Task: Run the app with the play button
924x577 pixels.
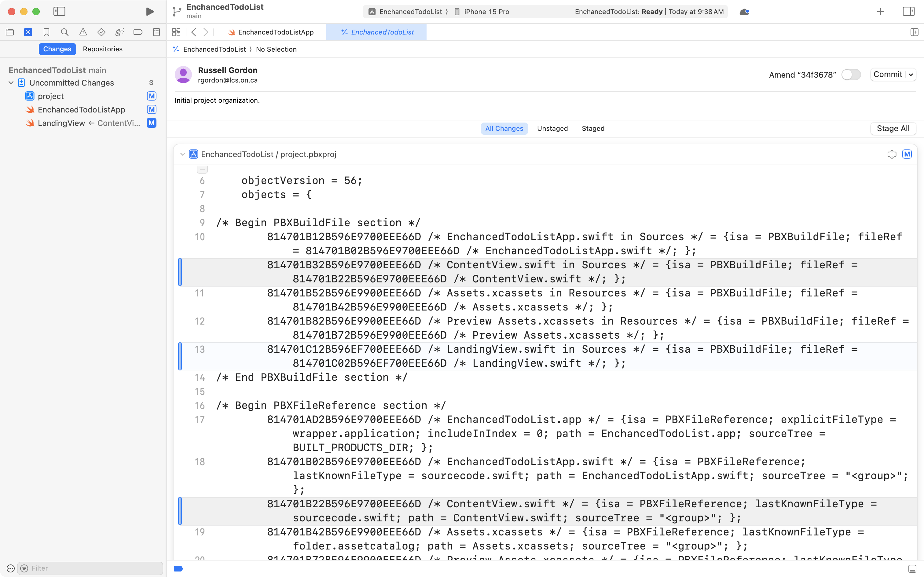Action: (149, 11)
